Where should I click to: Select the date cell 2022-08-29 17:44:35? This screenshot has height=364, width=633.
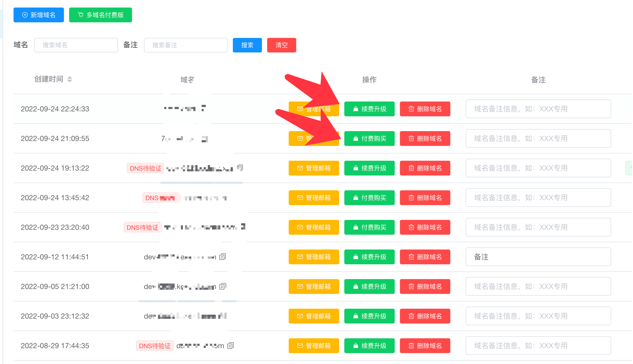pos(55,346)
